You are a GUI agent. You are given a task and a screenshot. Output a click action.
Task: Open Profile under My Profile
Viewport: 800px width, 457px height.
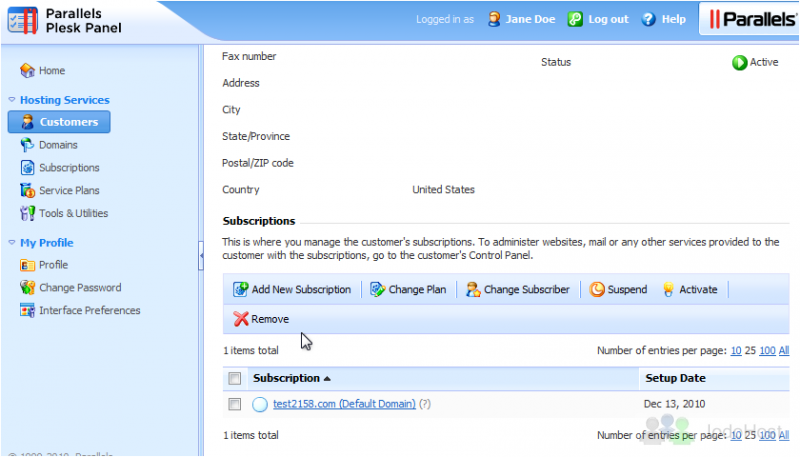coord(54,265)
